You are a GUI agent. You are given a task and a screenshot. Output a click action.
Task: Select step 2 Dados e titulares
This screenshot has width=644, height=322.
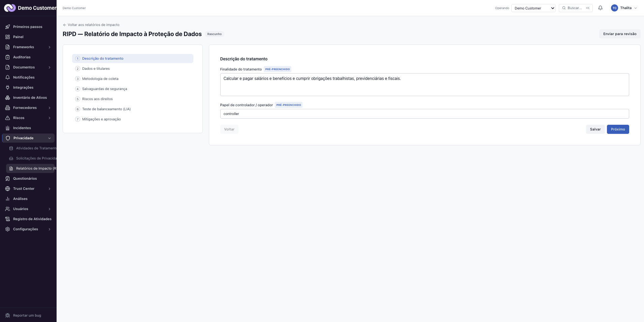coord(133,68)
